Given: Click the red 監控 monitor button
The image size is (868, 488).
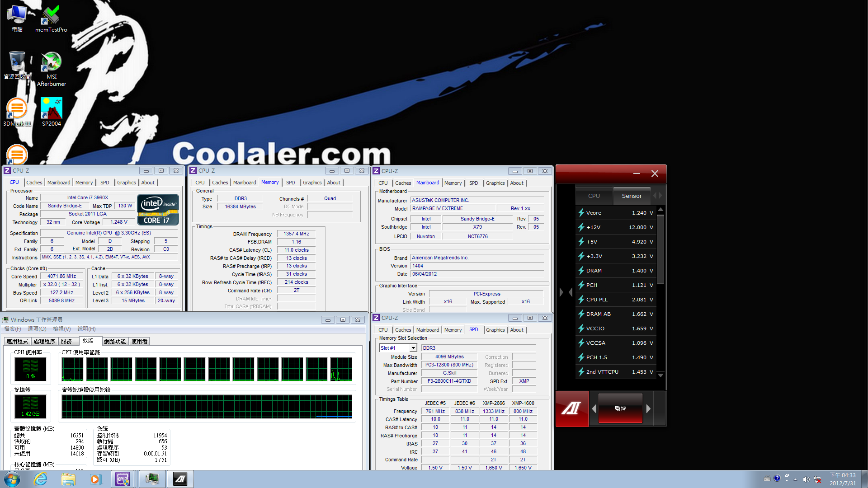Looking at the screenshot, I should coord(620,408).
